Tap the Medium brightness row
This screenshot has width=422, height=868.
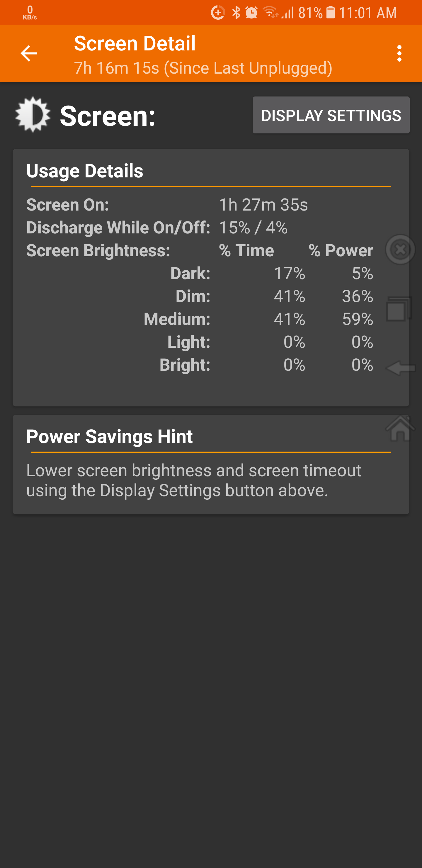point(258,319)
